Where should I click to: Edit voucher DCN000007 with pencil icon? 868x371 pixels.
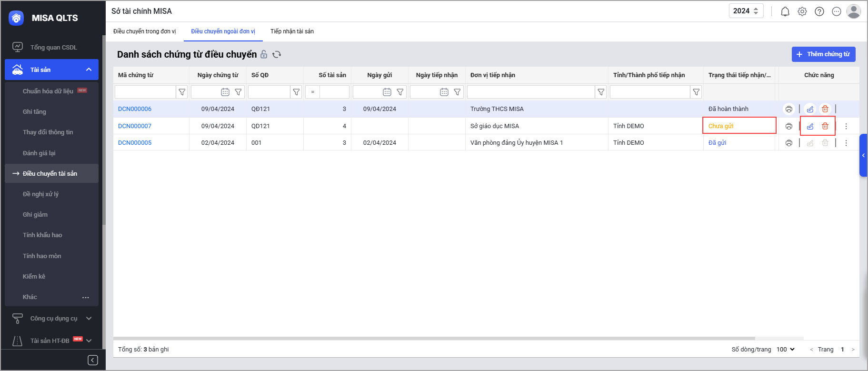[810, 126]
